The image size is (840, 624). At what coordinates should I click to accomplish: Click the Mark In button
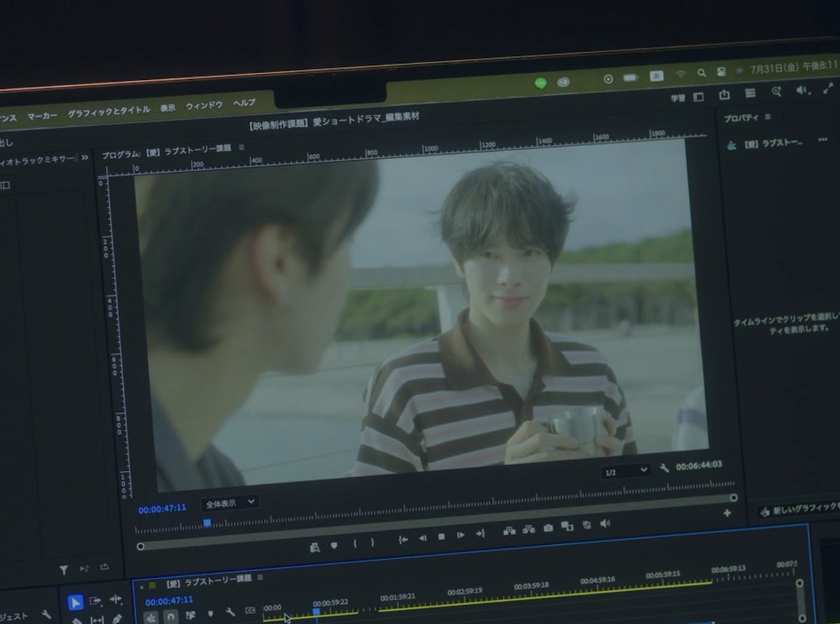coord(355,544)
